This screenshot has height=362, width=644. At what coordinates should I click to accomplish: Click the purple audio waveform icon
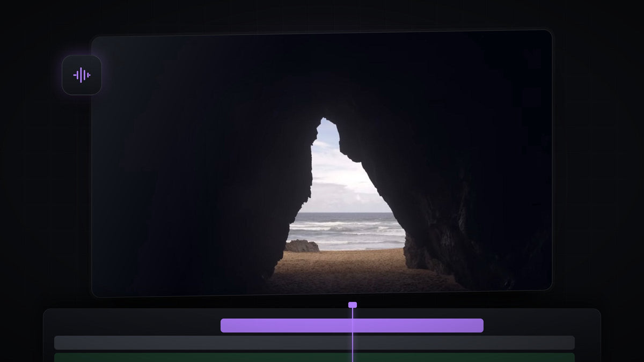(x=82, y=75)
